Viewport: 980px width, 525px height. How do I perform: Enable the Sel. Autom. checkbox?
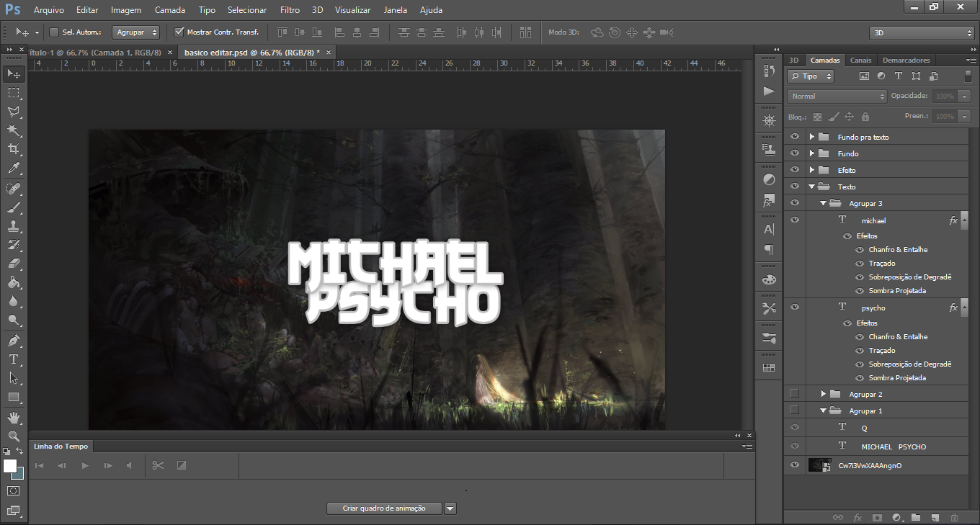[54, 32]
